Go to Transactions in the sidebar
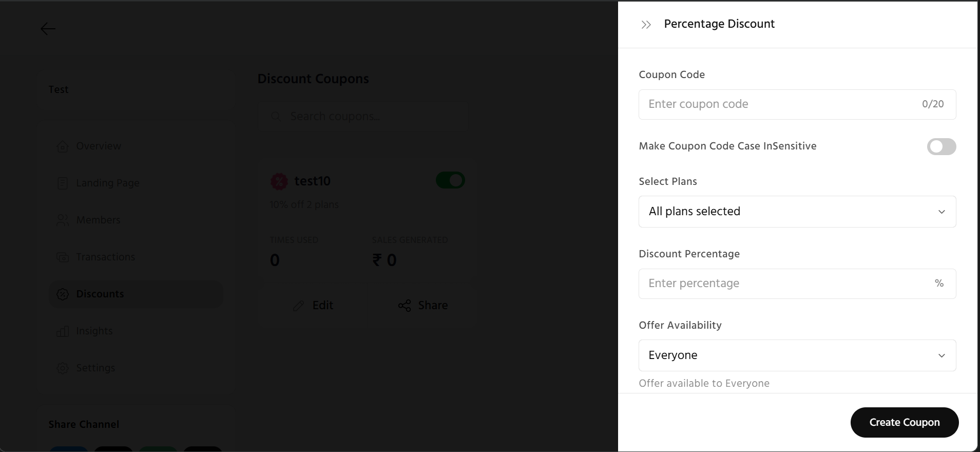Image resolution: width=980 pixels, height=452 pixels. (105, 257)
